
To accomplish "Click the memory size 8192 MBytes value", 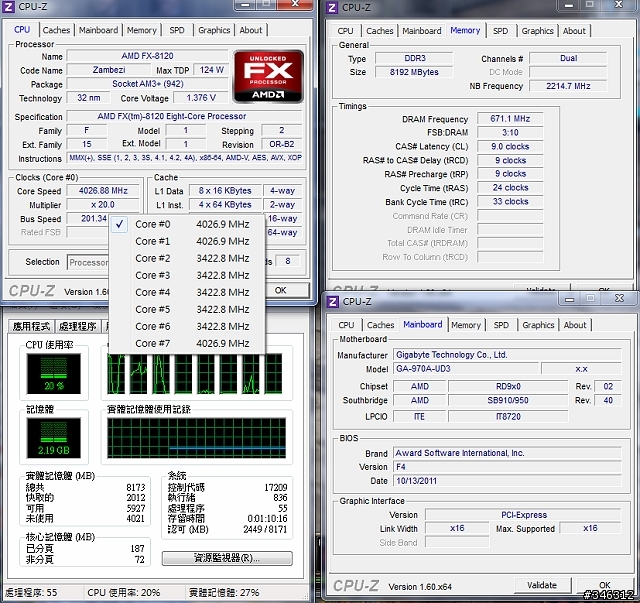I will click(414, 72).
